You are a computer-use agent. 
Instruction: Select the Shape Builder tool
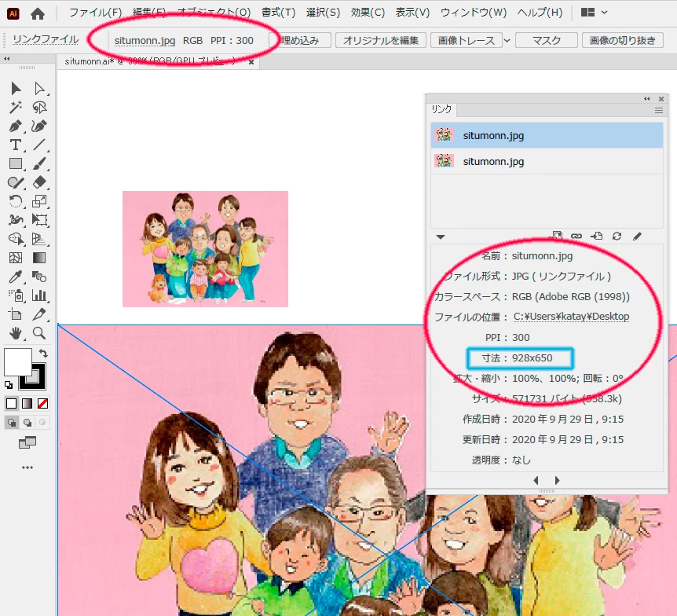pyautogui.click(x=16, y=239)
